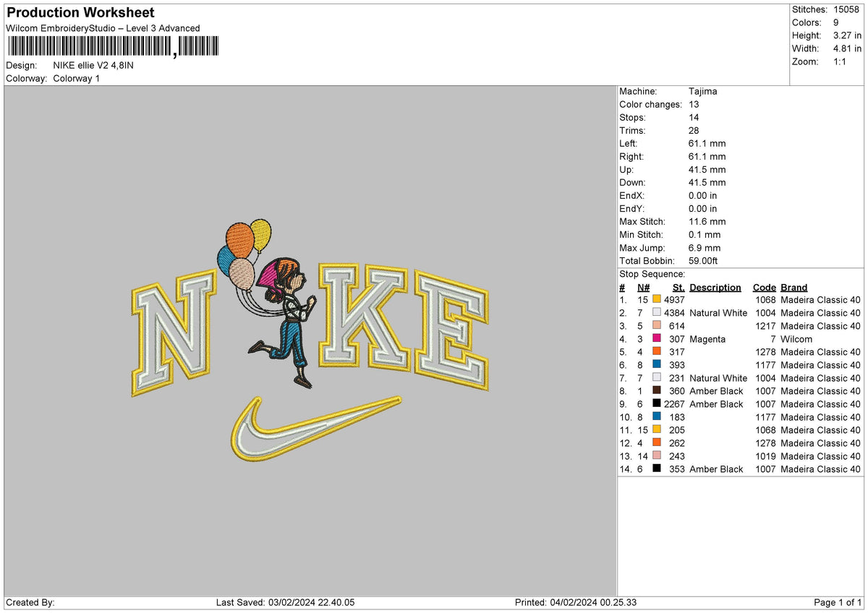Click the Description column header
This screenshot has height=613, width=868.
tap(715, 288)
